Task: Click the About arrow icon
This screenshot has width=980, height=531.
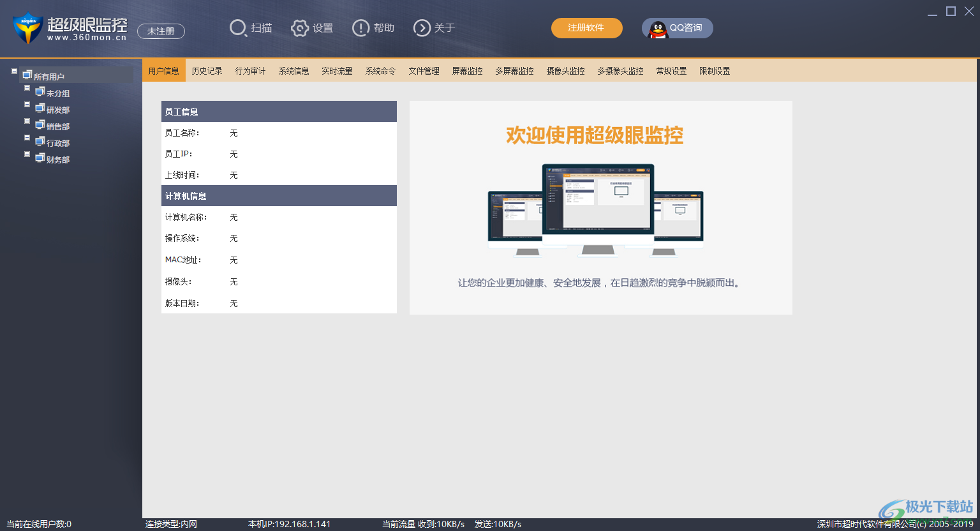Action: pos(422,28)
